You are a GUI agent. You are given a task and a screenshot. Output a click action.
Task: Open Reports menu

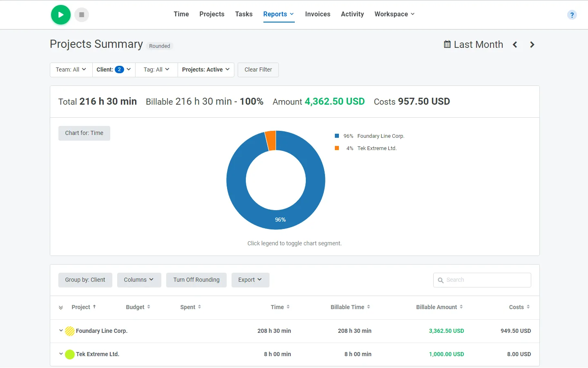(x=278, y=14)
